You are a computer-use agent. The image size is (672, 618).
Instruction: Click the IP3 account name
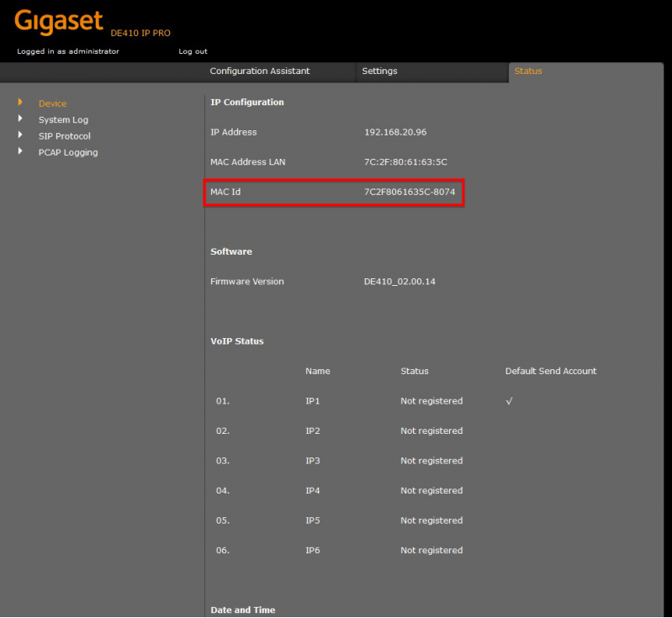[x=312, y=461]
